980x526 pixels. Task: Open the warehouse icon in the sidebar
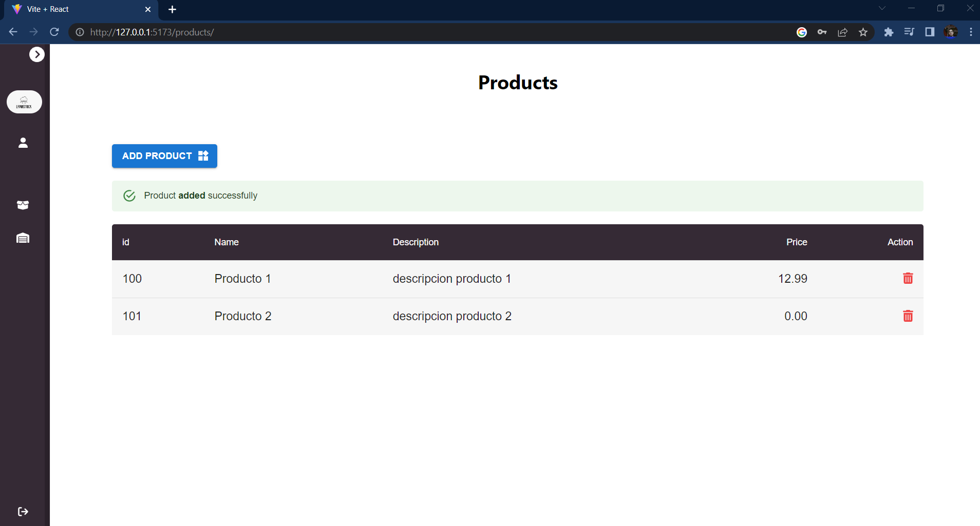23,238
